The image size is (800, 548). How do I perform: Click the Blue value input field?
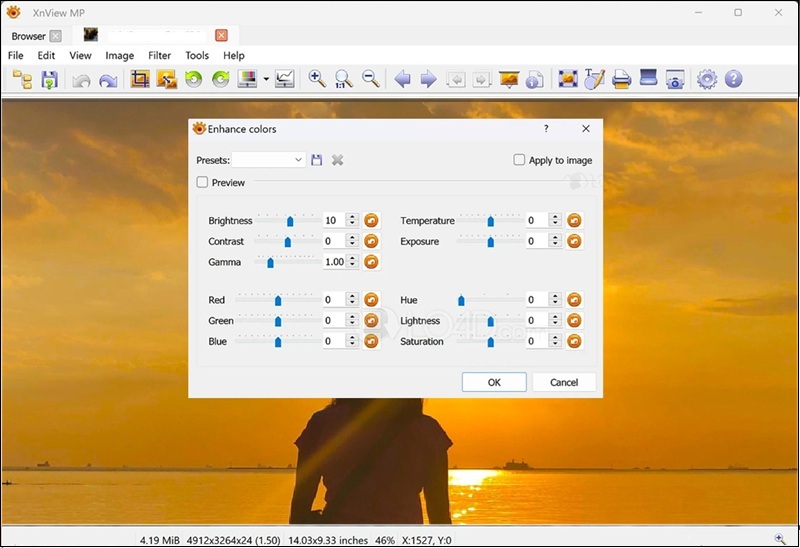click(x=334, y=341)
